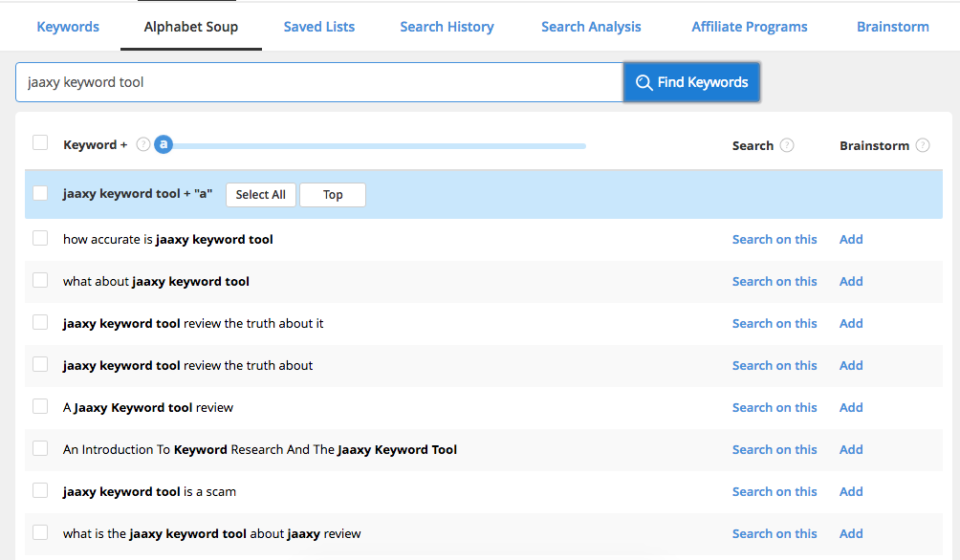
Task: Search on 'review the truth about it' row
Action: (x=775, y=323)
